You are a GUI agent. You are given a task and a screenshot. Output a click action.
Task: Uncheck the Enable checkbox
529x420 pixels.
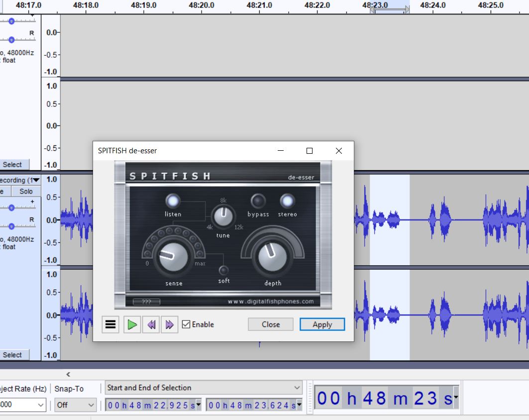click(186, 324)
